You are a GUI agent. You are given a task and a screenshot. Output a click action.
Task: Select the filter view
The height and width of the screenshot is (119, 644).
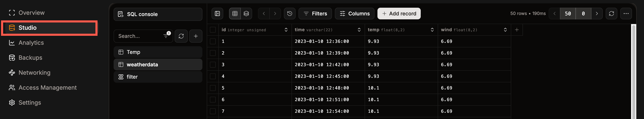(158, 77)
